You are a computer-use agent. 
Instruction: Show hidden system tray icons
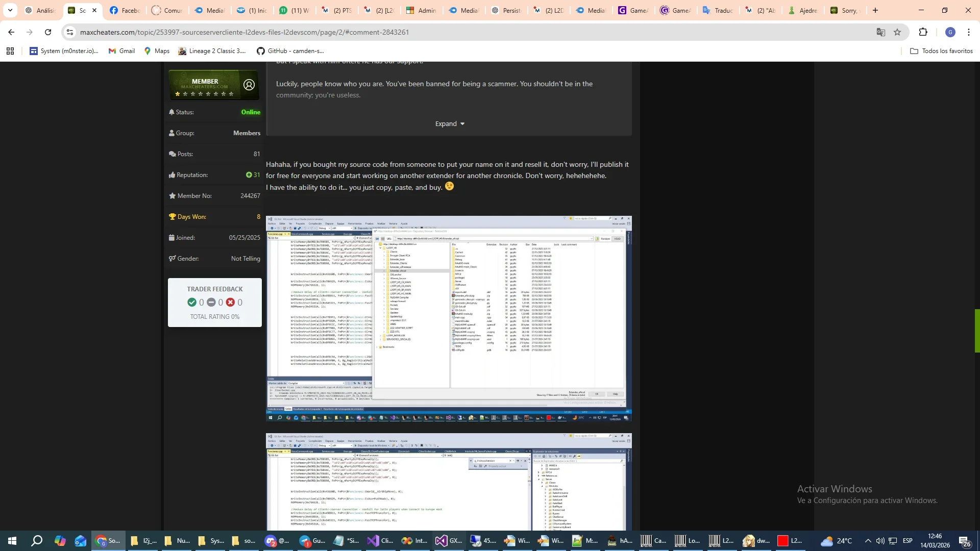pyautogui.click(x=868, y=541)
